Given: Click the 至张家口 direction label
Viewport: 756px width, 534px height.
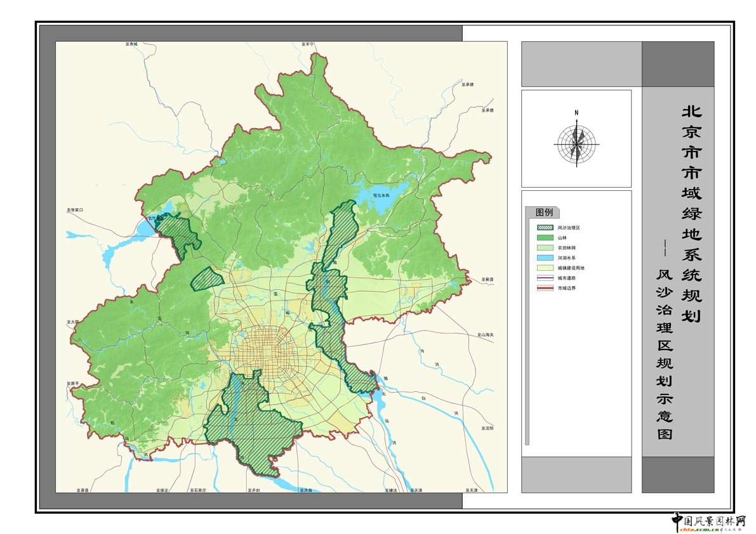Looking at the screenshot, I should [x=75, y=210].
